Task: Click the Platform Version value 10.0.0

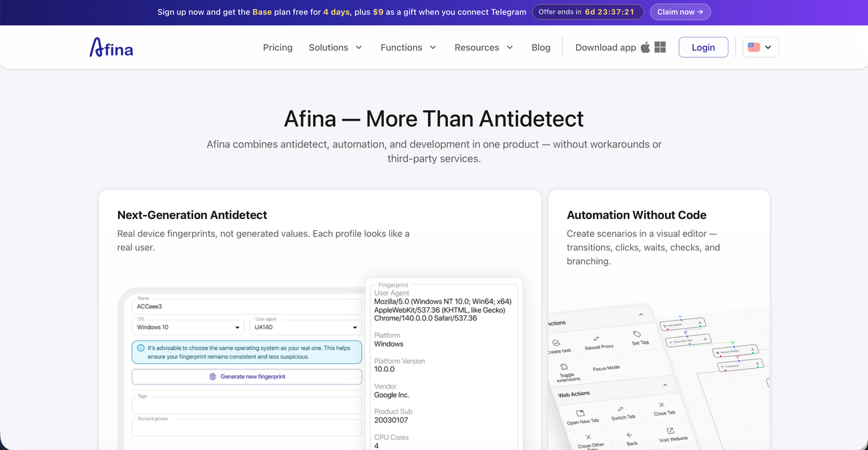Action: (x=385, y=369)
